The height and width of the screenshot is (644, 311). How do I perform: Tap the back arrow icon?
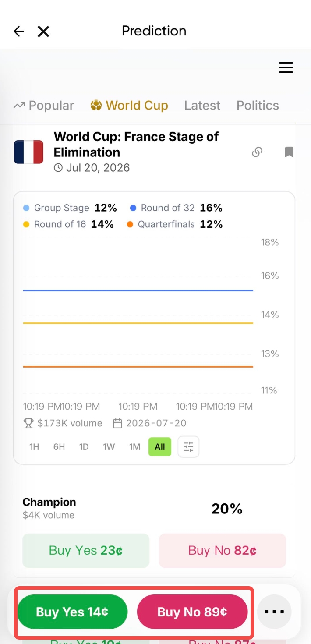click(19, 31)
